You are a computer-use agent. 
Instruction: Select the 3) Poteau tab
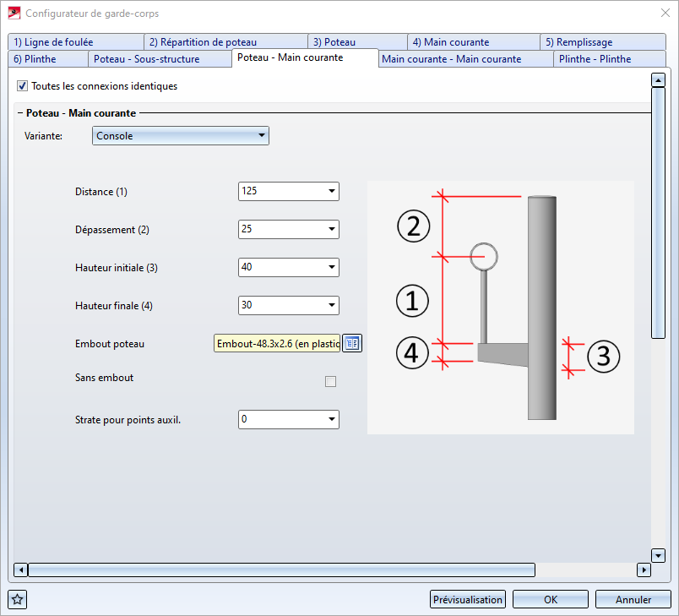[357, 42]
